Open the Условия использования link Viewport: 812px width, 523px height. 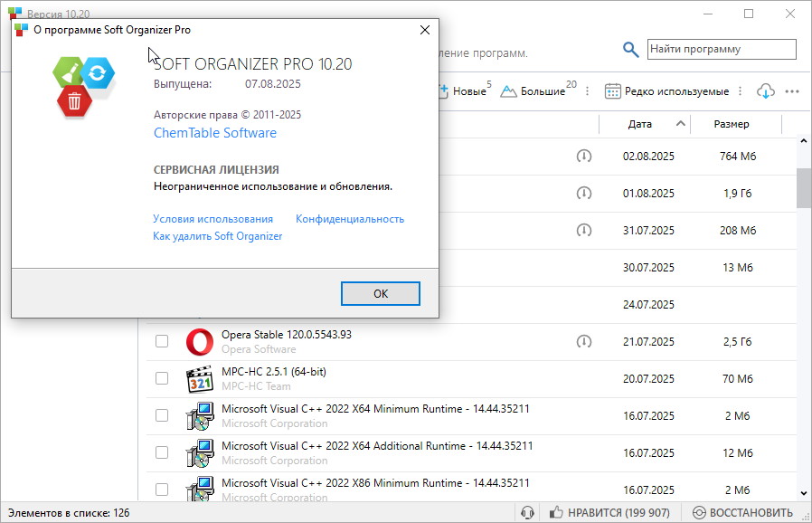coord(212,219)
